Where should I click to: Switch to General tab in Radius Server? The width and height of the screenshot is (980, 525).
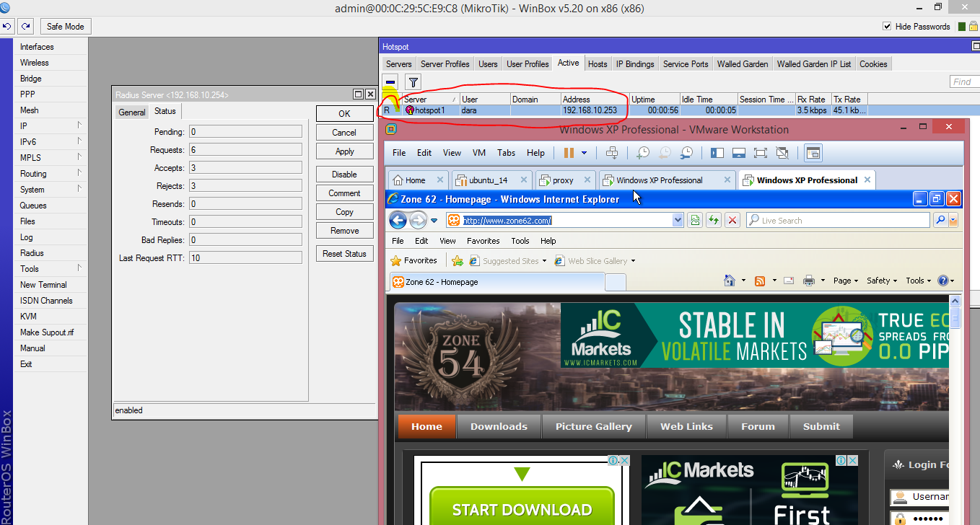pyautogui.click(x=132, y=112)
